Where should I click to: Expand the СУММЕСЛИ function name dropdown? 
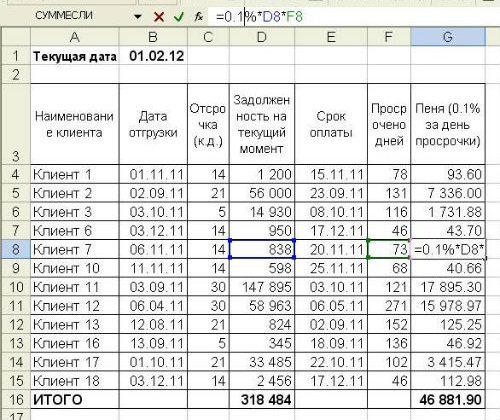pyautogui.click(x=137, y=16)
